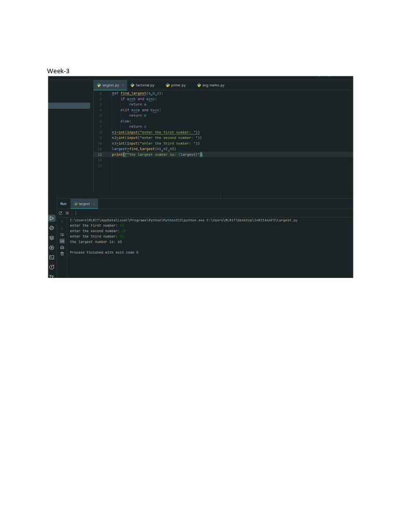The image size is (399, 532).
Task: Open the Terminal tool window
Action: coord(51,258)
